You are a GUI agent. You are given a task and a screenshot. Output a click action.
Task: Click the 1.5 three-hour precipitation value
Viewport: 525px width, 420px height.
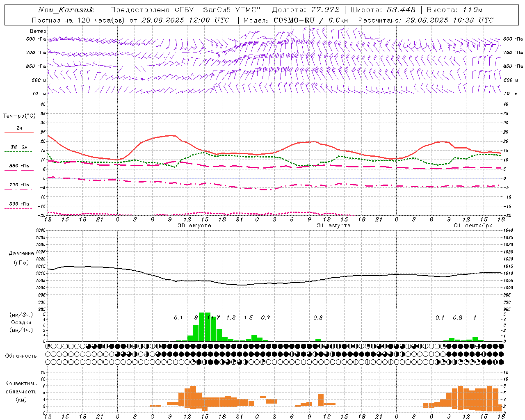(248, 317)
